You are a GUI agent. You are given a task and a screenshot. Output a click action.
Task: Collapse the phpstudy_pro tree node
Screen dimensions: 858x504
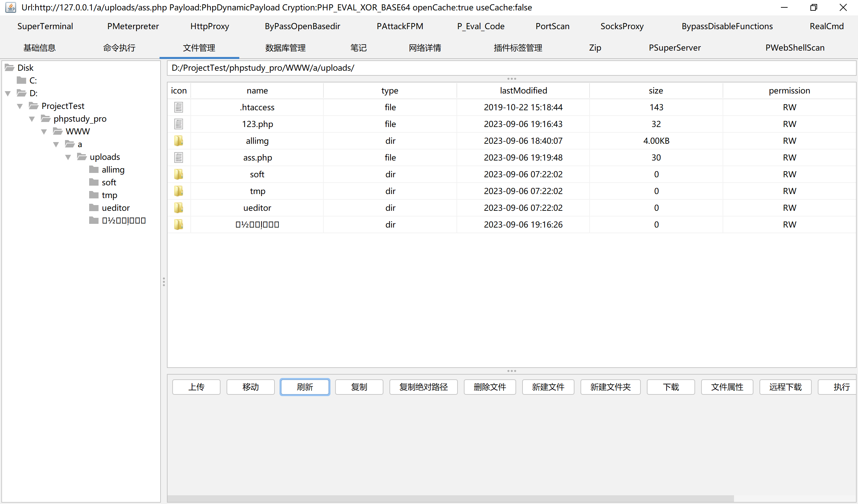[x=32, y=119]
